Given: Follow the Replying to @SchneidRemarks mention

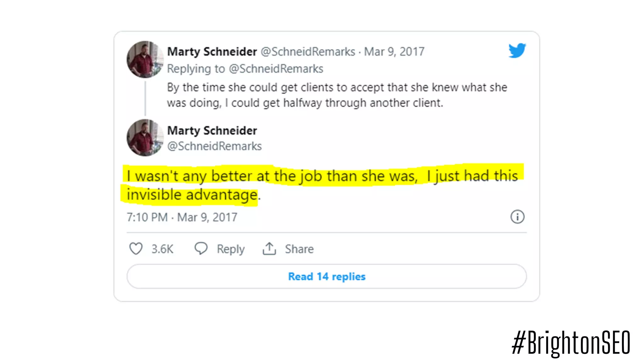Looking at the screenshot, I should coord(276,69).
